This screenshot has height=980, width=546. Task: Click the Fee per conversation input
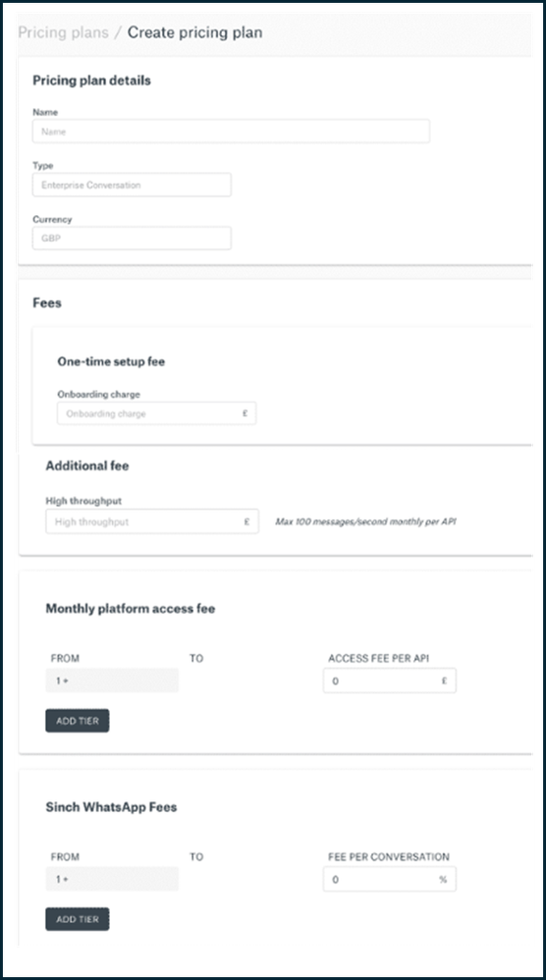[390, 880]
